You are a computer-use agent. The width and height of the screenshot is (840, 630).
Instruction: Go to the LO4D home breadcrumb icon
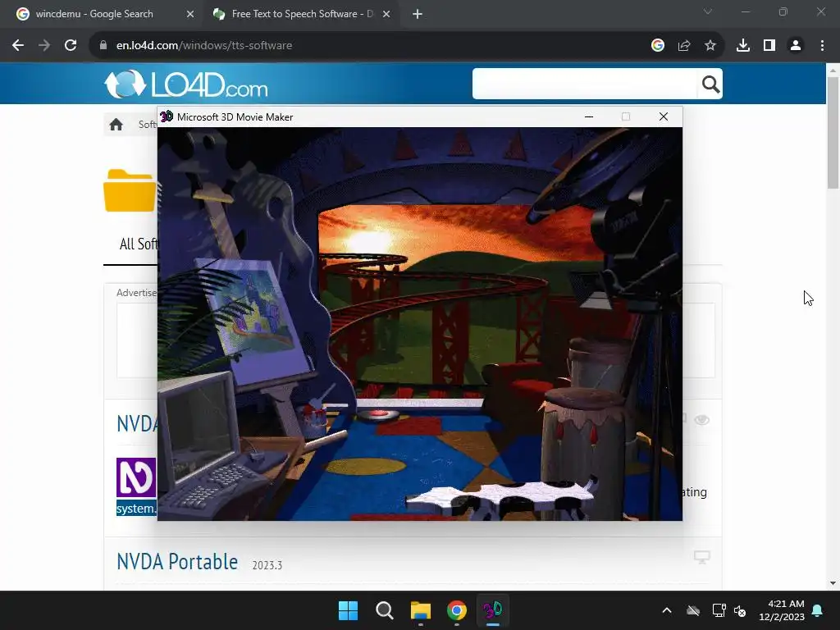(116, 125)
